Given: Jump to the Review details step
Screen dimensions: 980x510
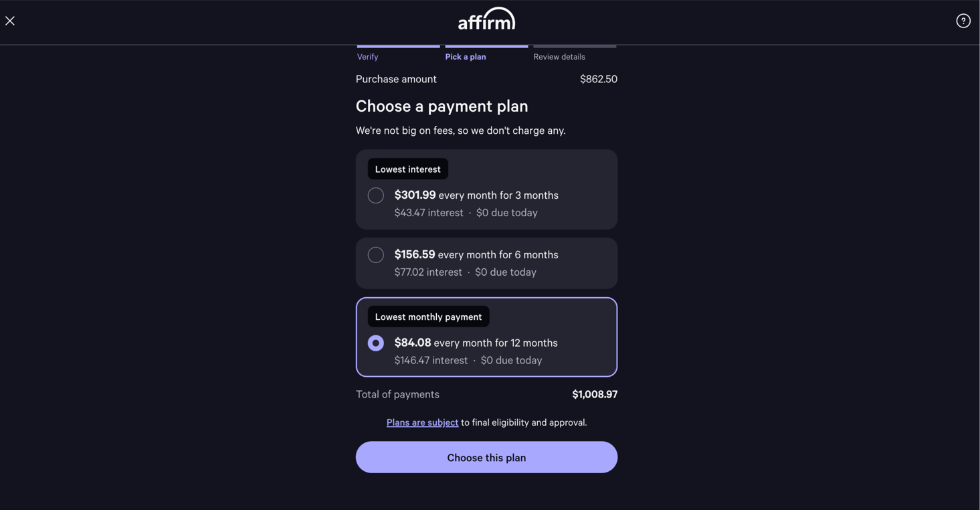Looking at the screenshot, I should click(x=559, y=57).
